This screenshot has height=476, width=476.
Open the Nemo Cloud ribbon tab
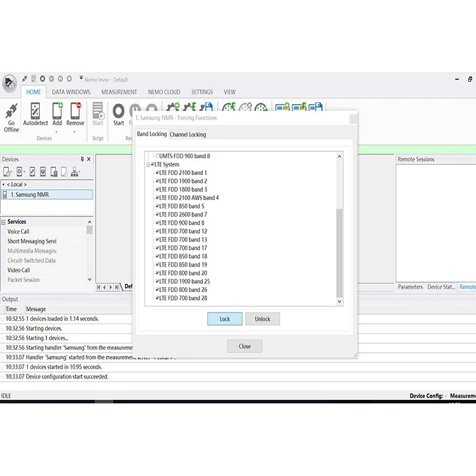point(164,92)
